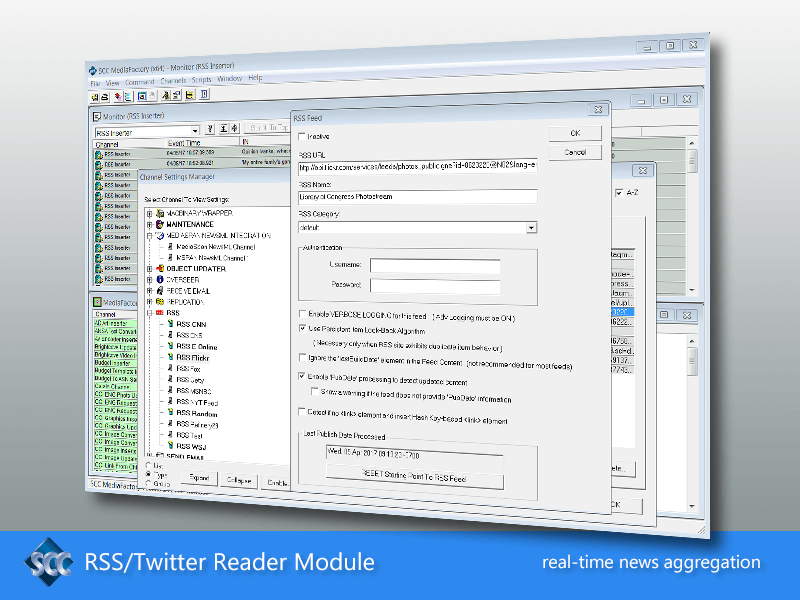
Task: Select the Group radio button
Action: pyautogui.click(x=148, y=483)
